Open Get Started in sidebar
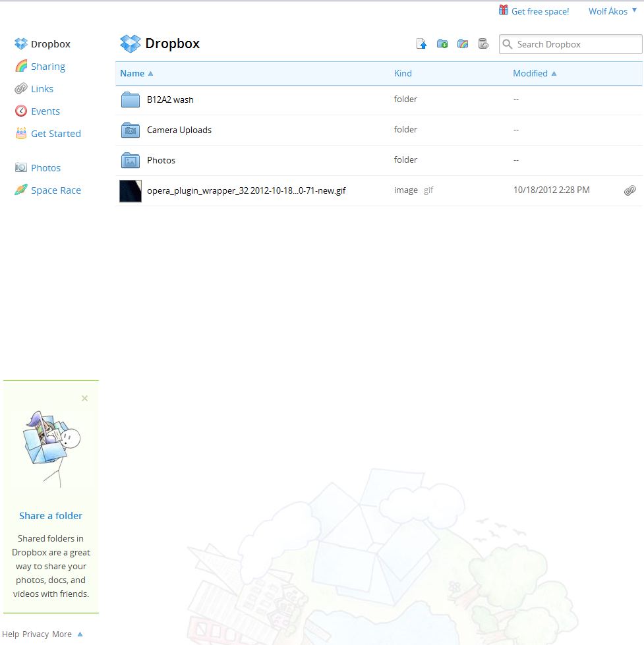Screen dimensions: 644x645 pos(56,133)
